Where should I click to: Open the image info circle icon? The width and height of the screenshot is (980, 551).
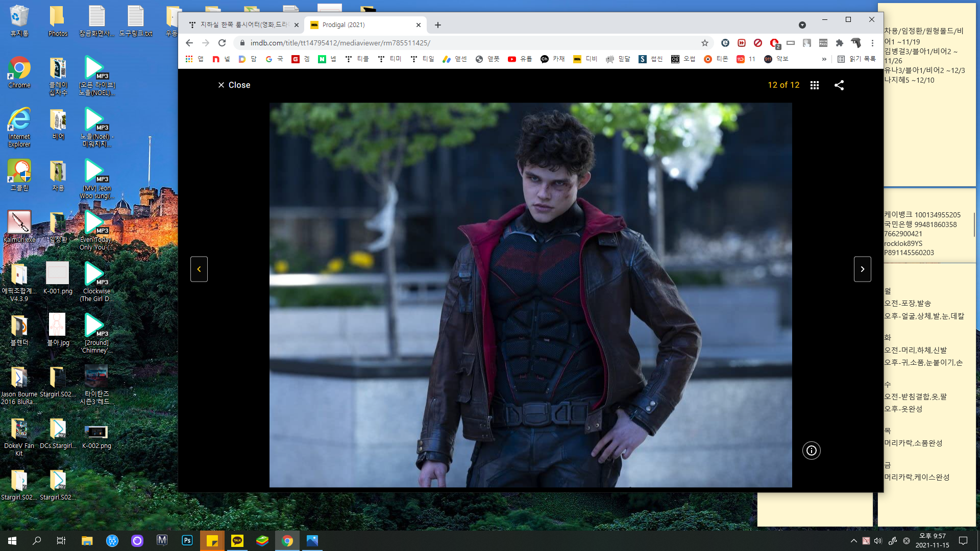point(811,450)
